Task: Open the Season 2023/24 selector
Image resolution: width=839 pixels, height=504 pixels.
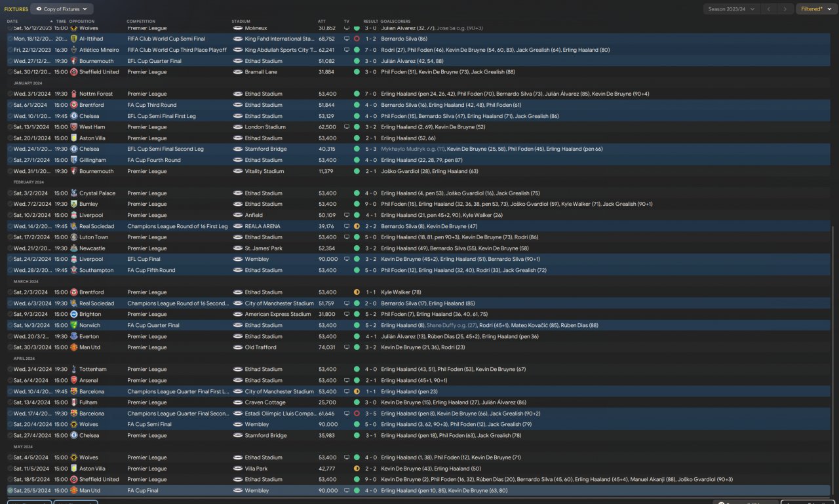Action: click(732, 9)
